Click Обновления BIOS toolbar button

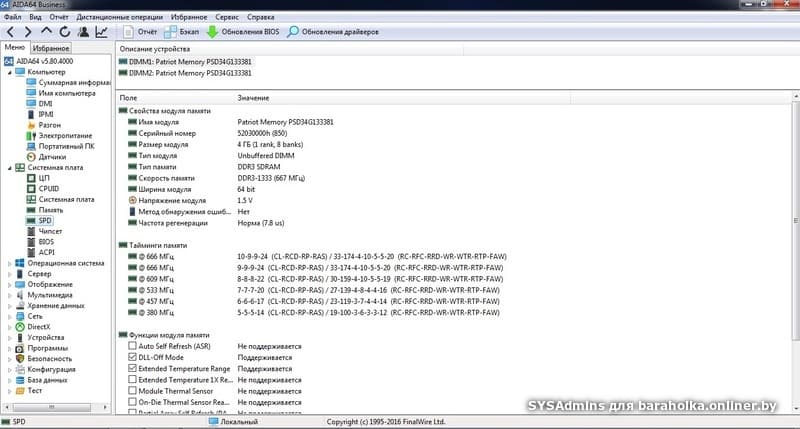(243, 32)
